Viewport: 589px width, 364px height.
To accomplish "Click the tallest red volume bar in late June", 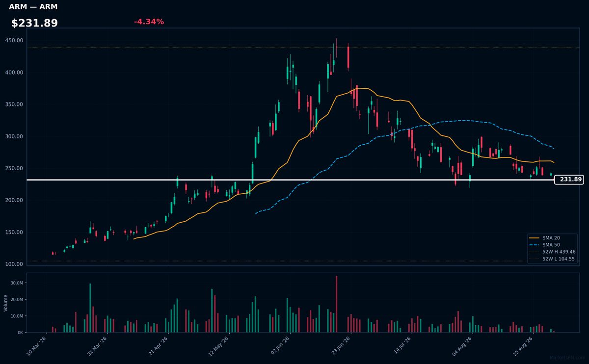I will 336,304.
